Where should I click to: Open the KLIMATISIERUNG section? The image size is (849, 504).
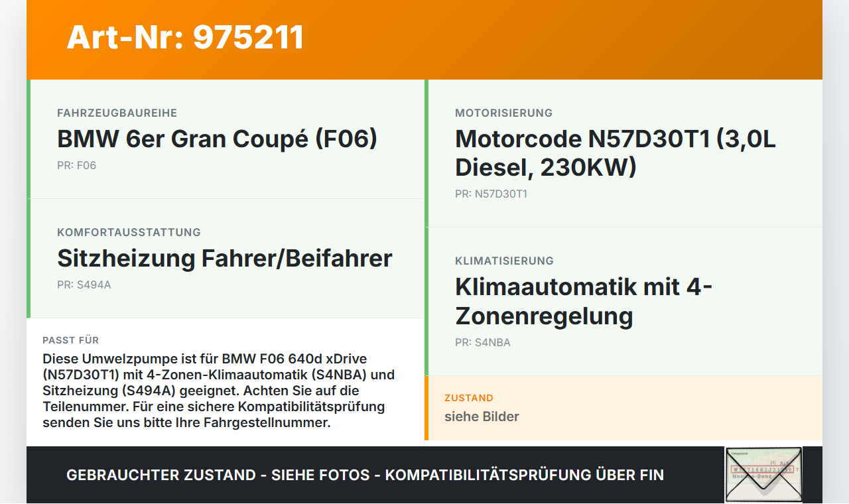(x=504, y=261)
